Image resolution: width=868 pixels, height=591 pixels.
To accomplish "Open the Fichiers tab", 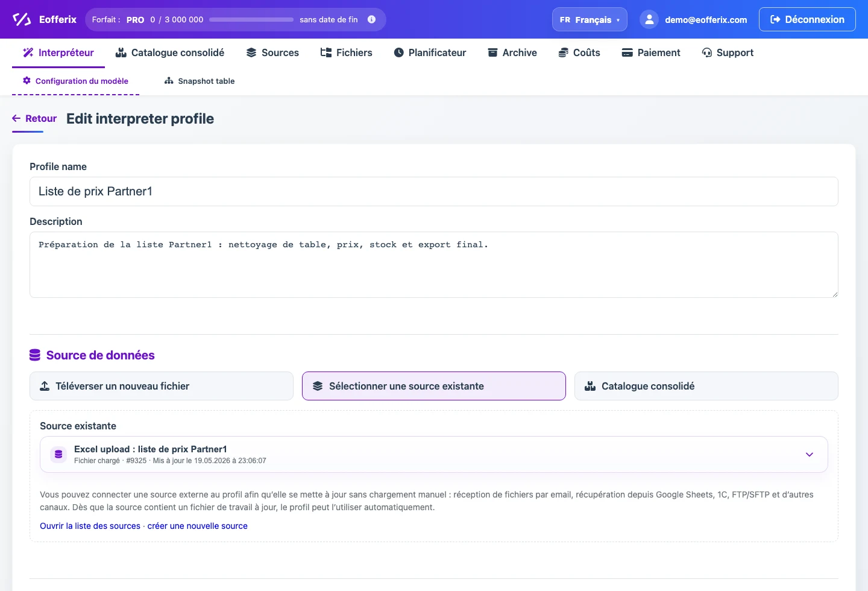I will click(347, 52).
